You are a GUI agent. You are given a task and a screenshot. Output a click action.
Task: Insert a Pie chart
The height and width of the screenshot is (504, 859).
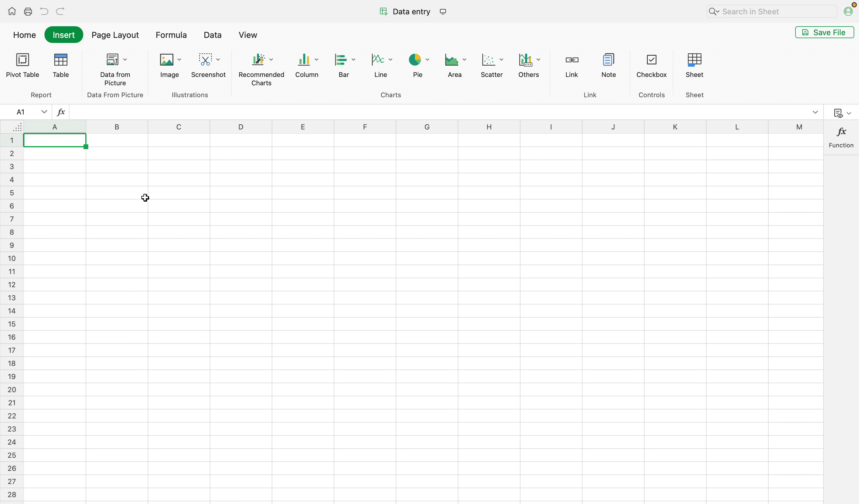[415, 60]
